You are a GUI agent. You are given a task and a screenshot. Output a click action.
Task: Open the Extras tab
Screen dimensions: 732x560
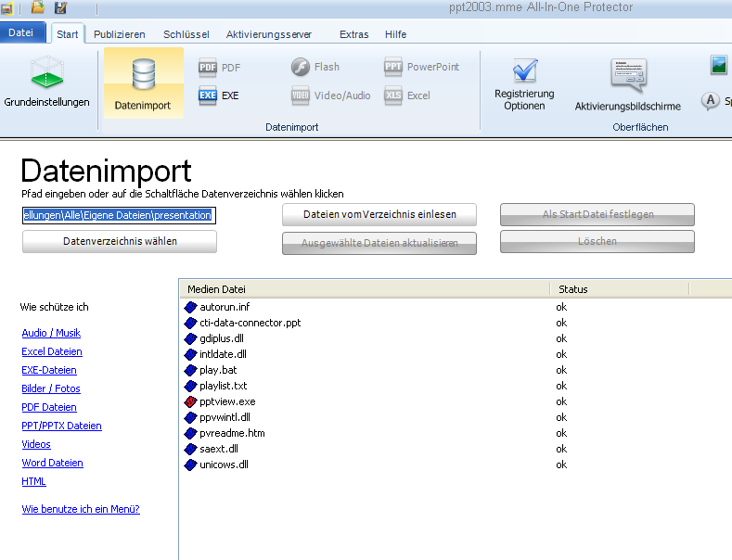353,34
